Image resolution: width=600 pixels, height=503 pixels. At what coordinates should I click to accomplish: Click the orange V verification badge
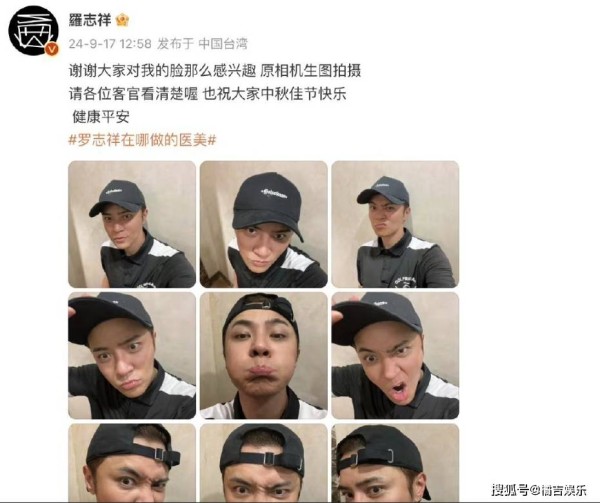52,49
